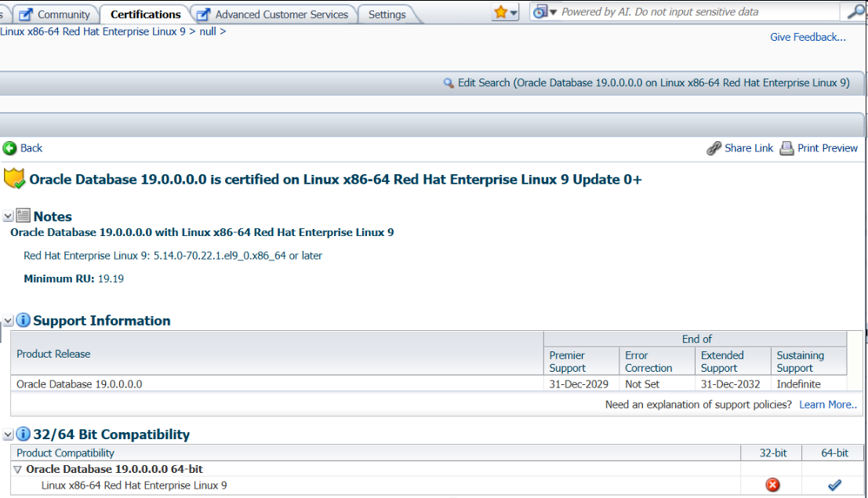This screenshot has height=498, width=868.
Task: Click the Share Link chain icon
Action: coord(714,148)
